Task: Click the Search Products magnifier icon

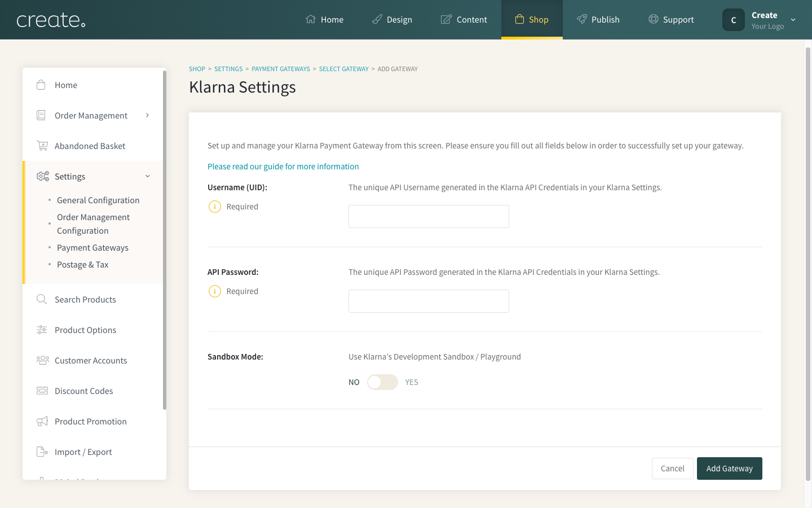Action: click(42, 299)
